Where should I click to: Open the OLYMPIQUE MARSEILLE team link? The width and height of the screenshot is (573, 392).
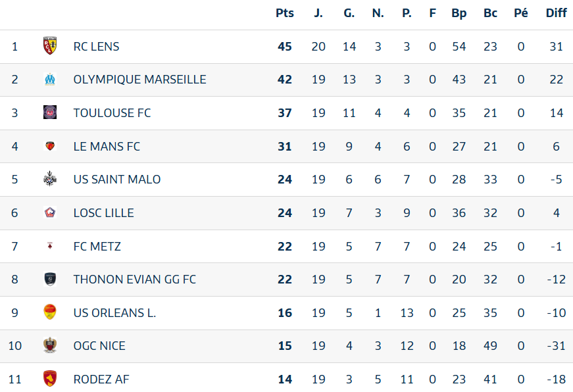point(140,80)
